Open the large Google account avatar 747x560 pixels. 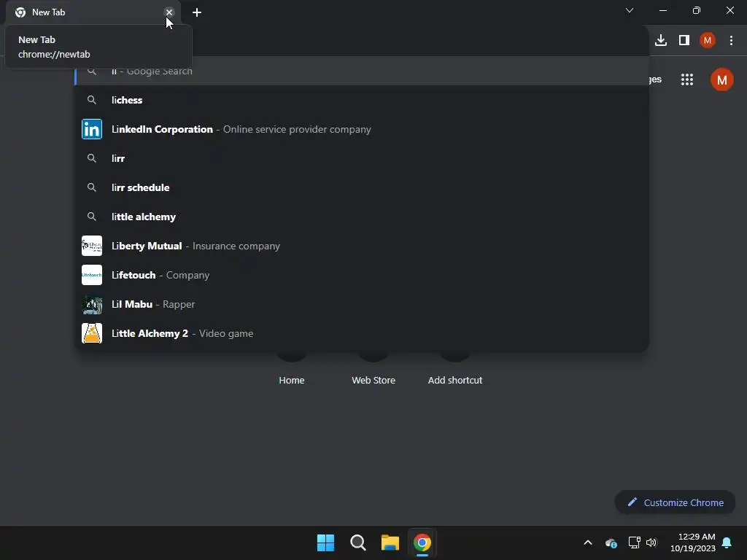pos(721,79)
